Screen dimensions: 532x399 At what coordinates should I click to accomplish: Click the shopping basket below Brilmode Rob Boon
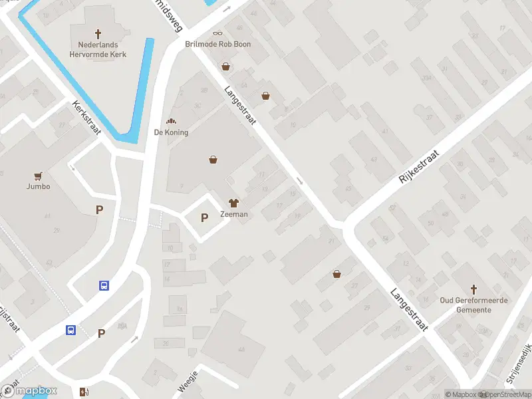225,66
